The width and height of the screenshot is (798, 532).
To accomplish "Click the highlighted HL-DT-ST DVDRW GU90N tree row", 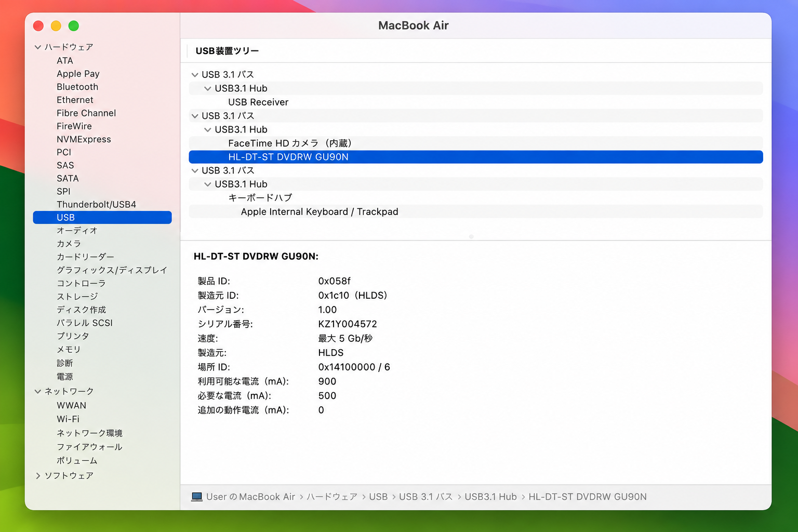I will (476, 157).
